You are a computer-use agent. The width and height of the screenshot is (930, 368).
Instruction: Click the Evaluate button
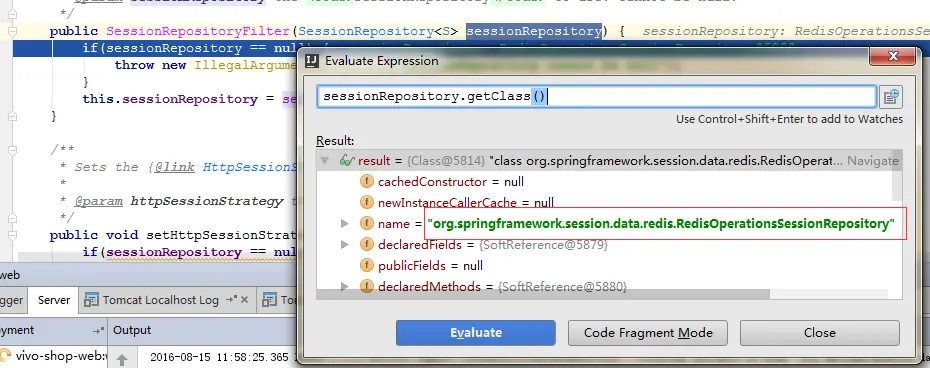476,333
